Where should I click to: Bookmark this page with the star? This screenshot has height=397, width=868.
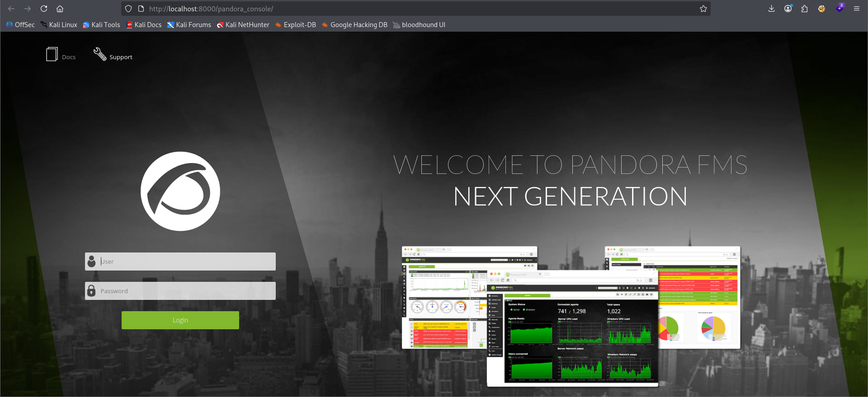point(703,9)
